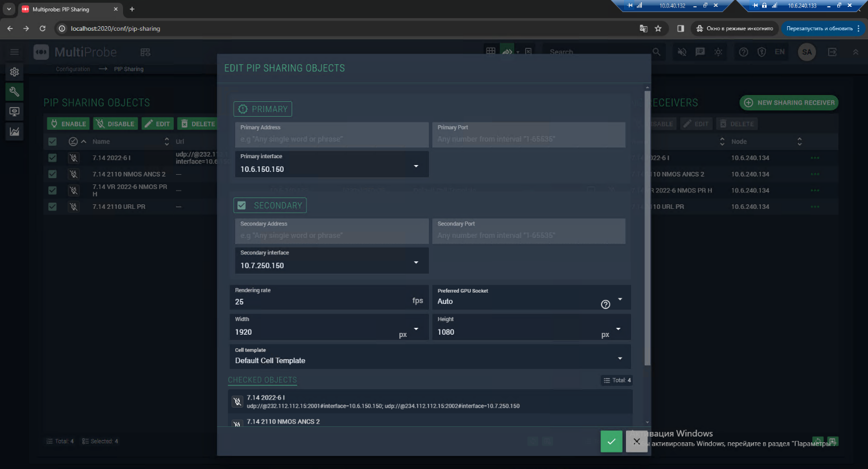This screenshot has width=868, height=469.
Task: Uncheck the 7.14 2110 URL PR row checkbox
Action: (x=52, y=207)
